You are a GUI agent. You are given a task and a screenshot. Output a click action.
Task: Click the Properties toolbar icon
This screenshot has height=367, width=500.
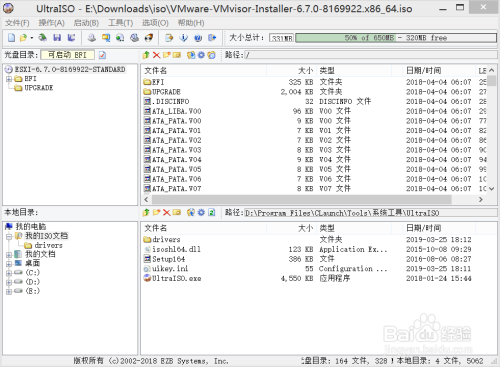tap(169, 38)
